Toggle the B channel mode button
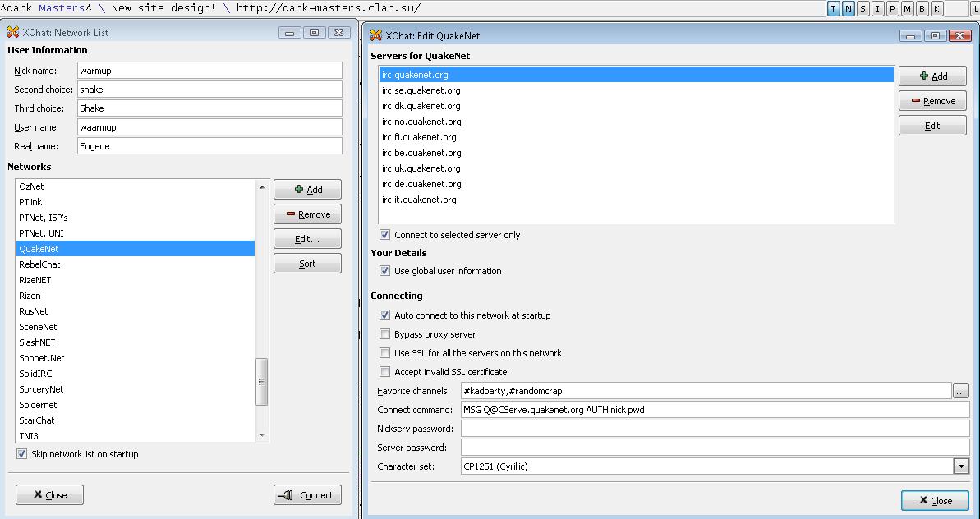The height and width of the screenshot is (519, 980). [x=922, y=9]
